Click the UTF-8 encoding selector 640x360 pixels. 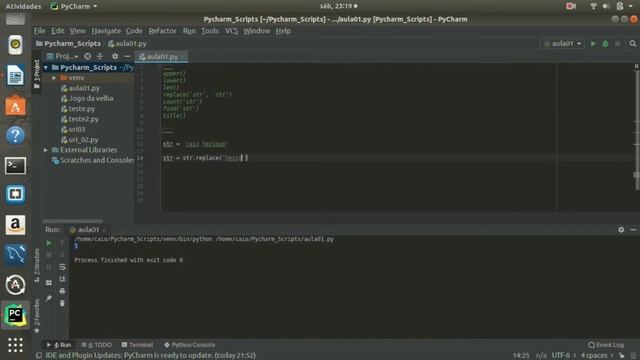point(564,356)
